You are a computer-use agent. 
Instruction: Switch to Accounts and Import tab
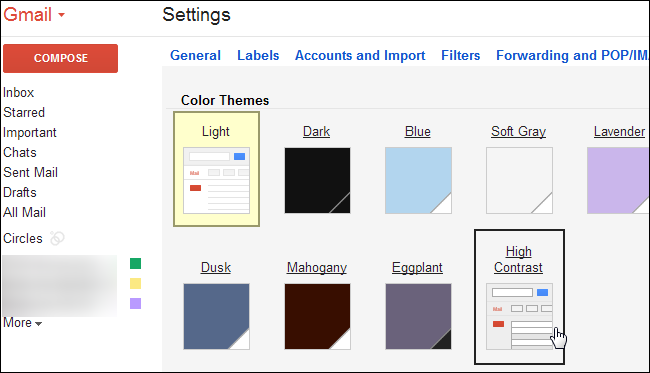click(360, 55)
